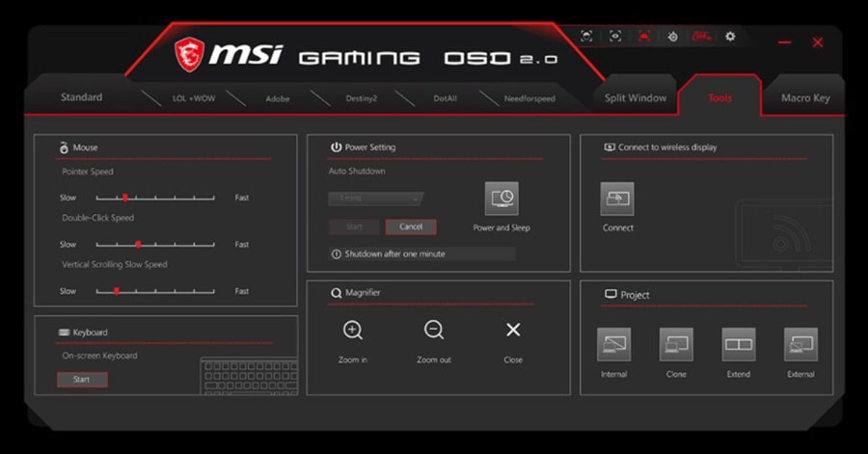868x454 pixels.
Task: Click the magnifier Zoom out icon
Action: tap(434, 330)
